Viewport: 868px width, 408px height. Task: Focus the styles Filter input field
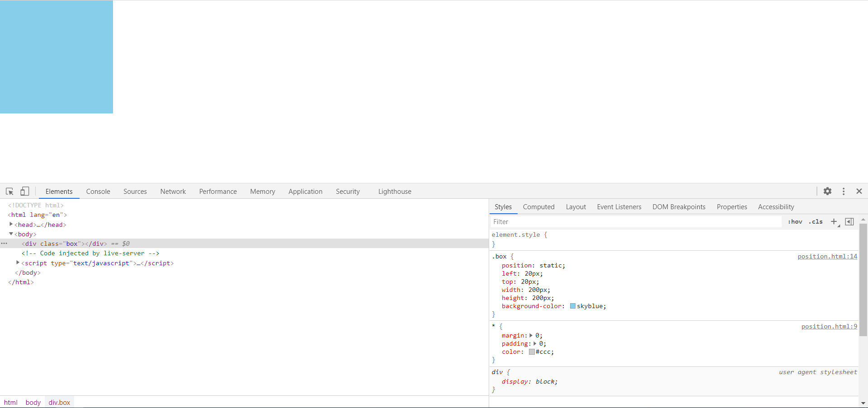[635, 221]
